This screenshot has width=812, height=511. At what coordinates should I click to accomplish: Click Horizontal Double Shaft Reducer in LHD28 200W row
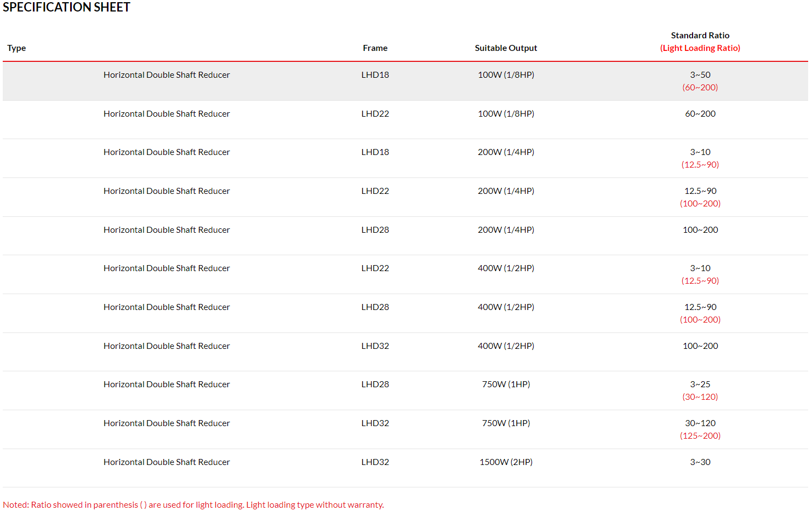(x=167, y=230)
